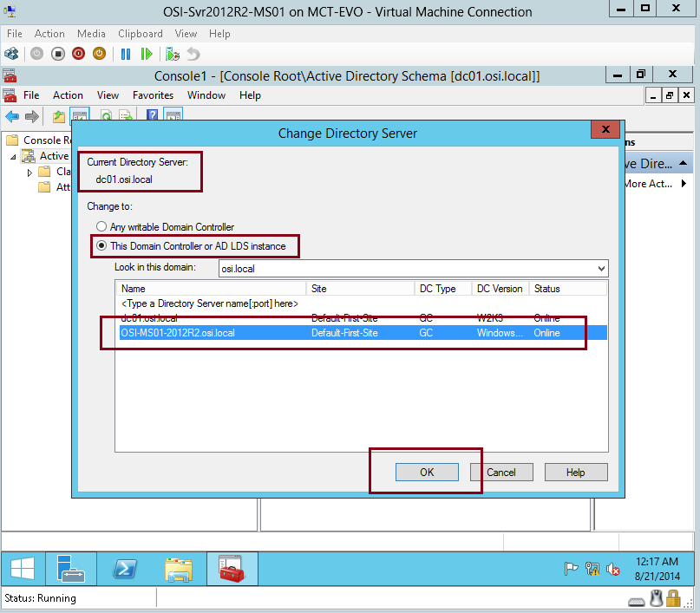This screenshot has width=700, height=613.
Task: Select the OSI-MS01-2012R2.osi.local server row
Action: pyautogui.click(x=363, y=333)
